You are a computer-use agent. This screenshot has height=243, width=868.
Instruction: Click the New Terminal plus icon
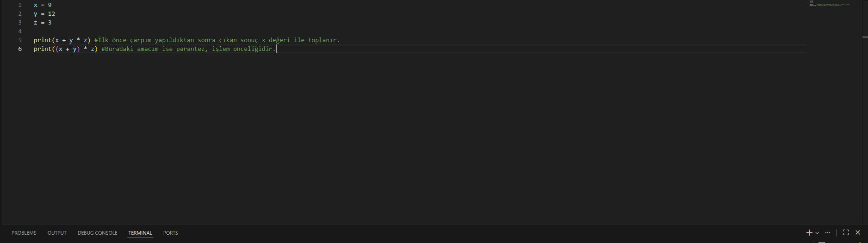click(809, 233)
